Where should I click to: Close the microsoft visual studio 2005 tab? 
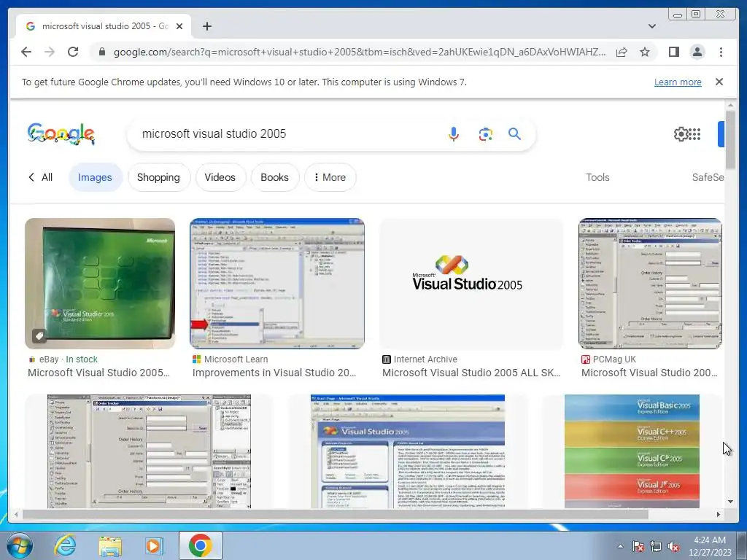click(179, 26)
